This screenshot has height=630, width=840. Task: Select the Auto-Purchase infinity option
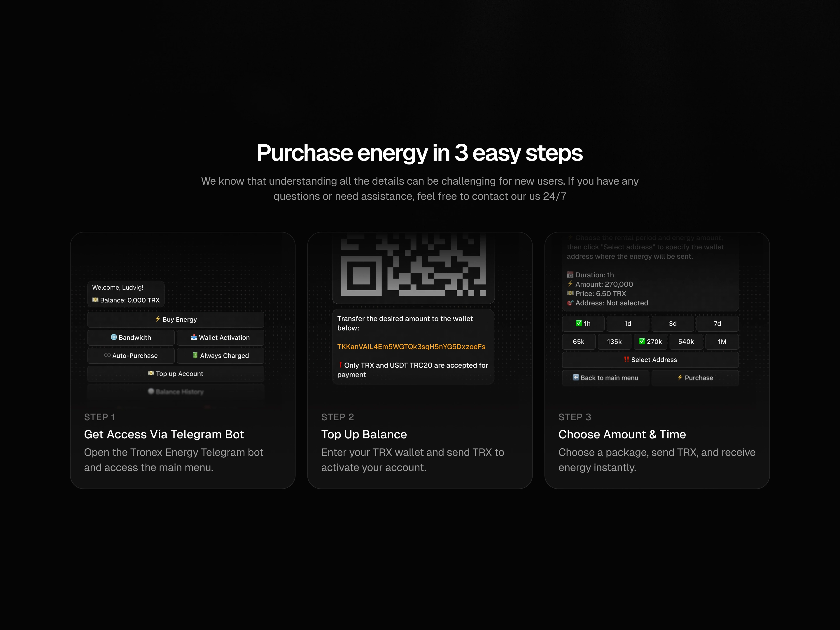(x=131, y=356)
